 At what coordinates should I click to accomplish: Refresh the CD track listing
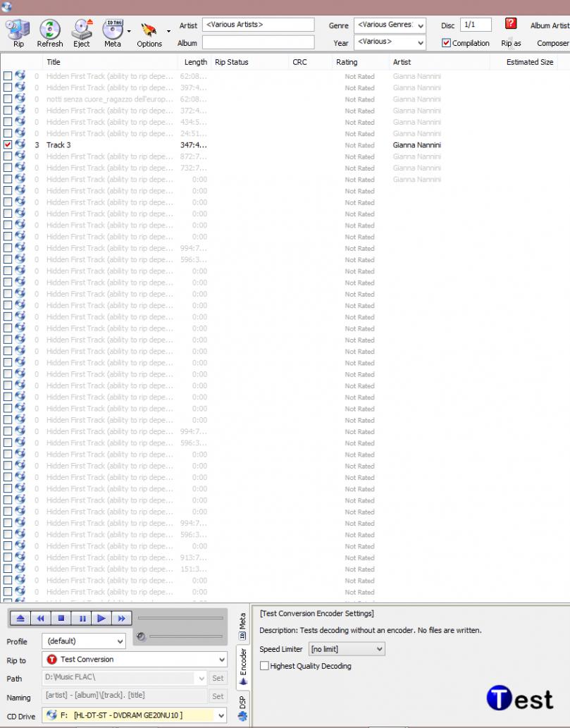coord(50,32)
